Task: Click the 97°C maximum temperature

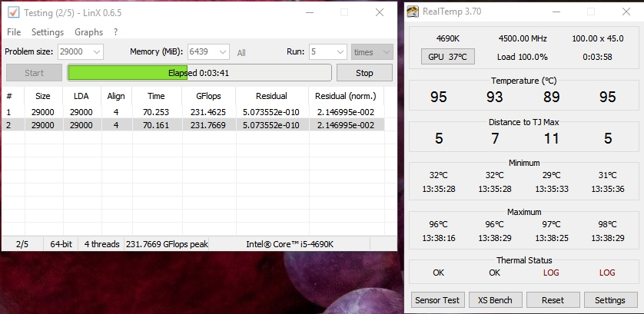Action: [x=551, y=224]
